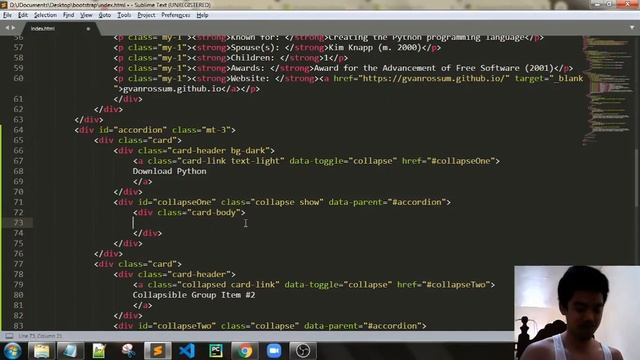Click the minimap code overview

point(608,90)
